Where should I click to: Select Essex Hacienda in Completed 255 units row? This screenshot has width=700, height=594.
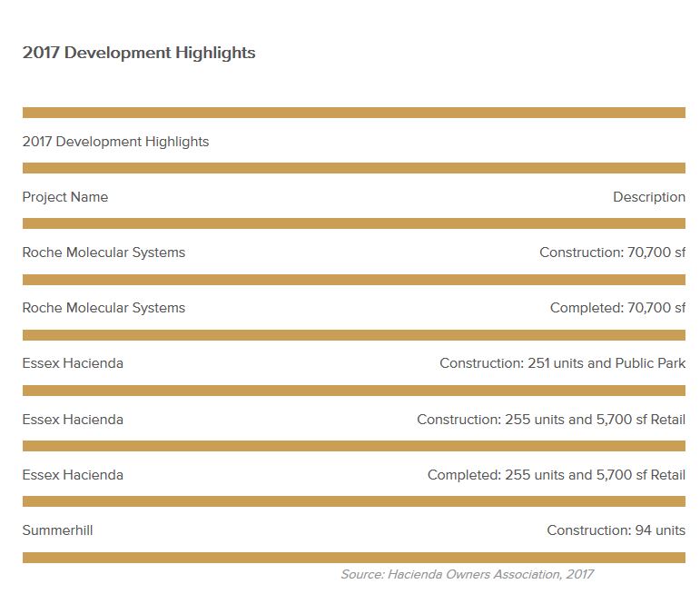[x=73, y=475]
